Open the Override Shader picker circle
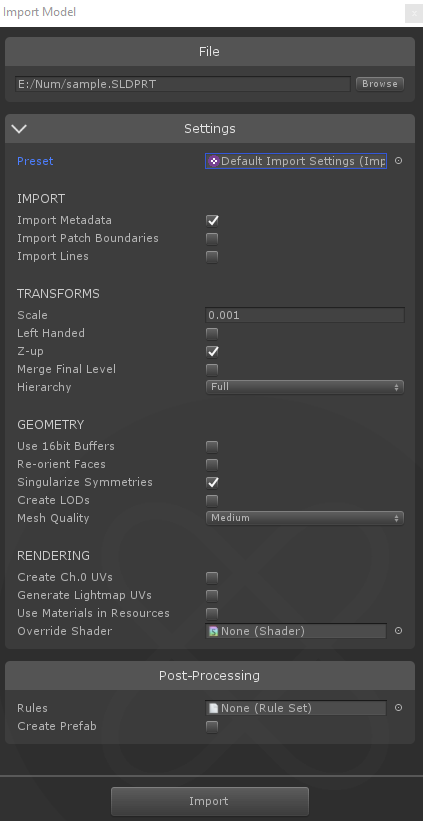423x821 pixels. point(398,631)
